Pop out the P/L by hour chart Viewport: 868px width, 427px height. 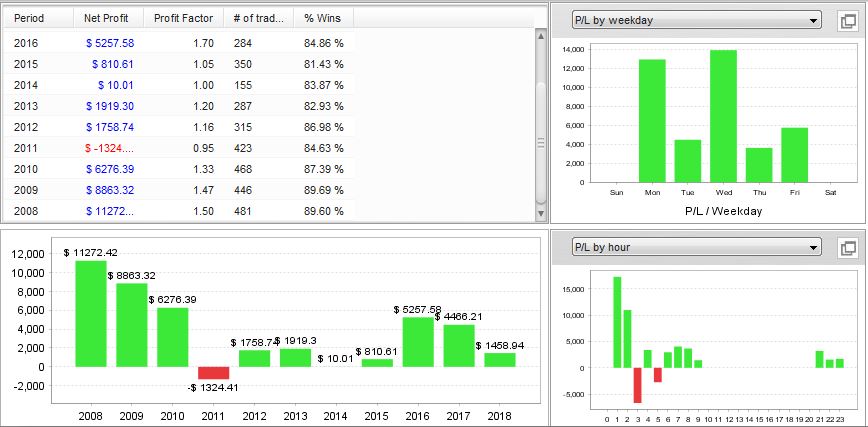point(848,248)
